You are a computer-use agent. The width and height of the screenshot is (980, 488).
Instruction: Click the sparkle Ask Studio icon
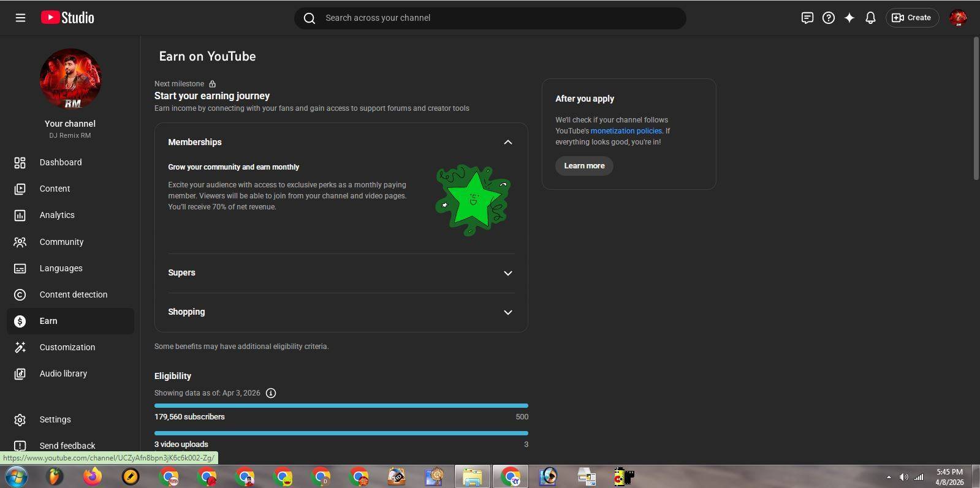(x=849, y=18)
